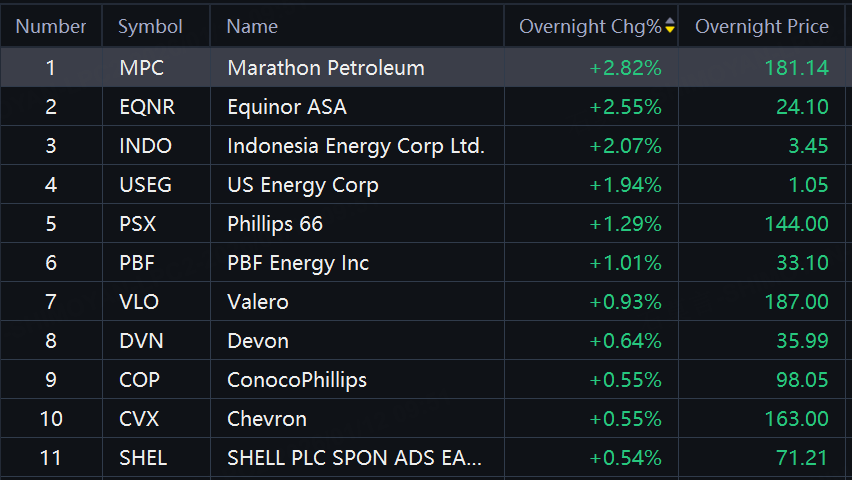
Task: Sort by Overnight Price column header
Action: click(x=761, y=26)
